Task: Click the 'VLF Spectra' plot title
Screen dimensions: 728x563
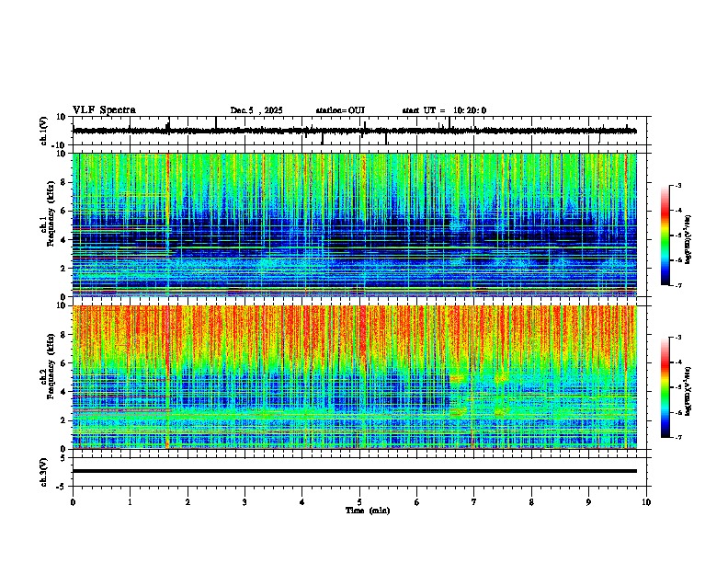Action: click(104, 110)
